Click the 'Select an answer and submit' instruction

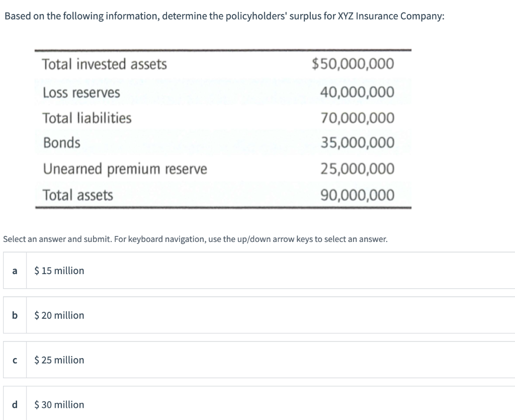click(x=196, y=239)
